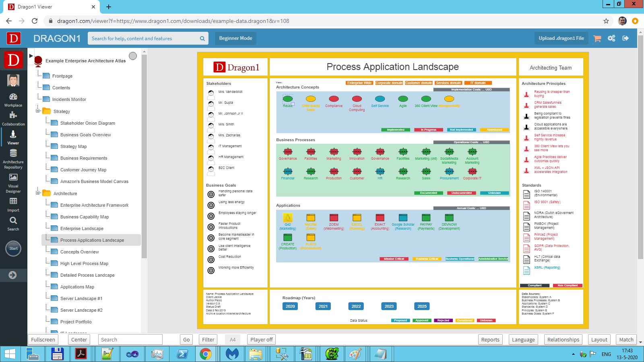Click the Mission Critical red legend swatch
Image resolution: width=644 pixels, height=362 pixels.
pyautogui.click(x=394, y=259)
